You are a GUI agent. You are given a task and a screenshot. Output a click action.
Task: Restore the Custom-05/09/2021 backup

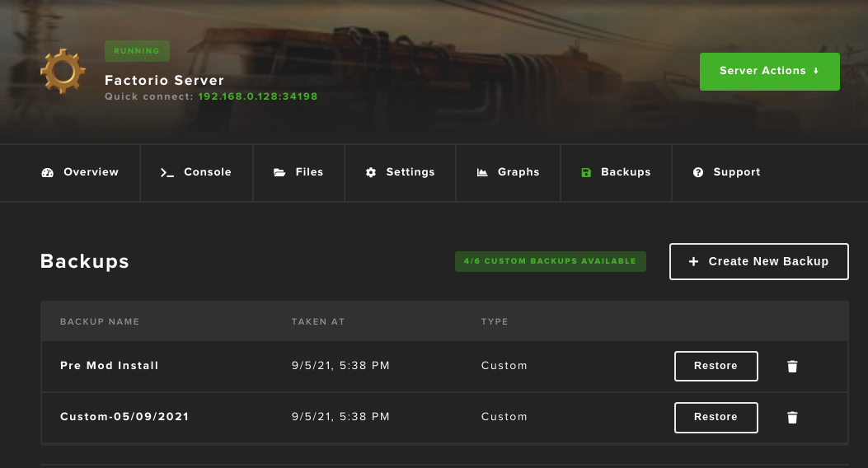(716, 417)
